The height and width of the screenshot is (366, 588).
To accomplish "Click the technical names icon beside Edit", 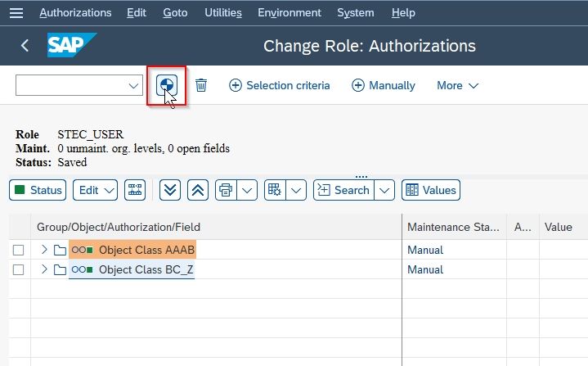I will point(135,190).
